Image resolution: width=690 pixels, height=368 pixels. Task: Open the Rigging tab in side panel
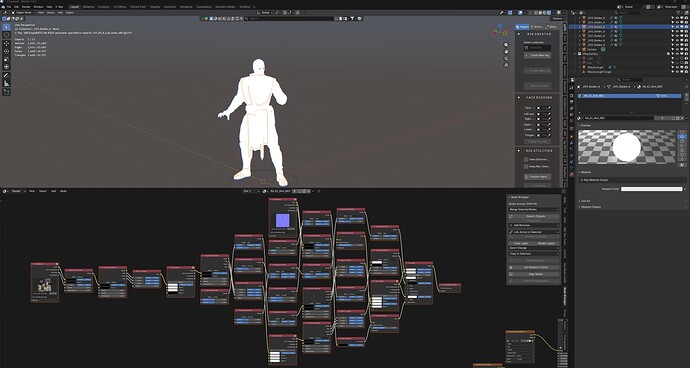point(523,27)
